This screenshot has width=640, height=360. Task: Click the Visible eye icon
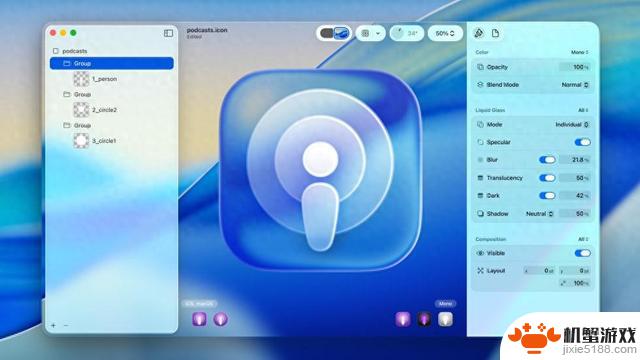tap(480, 253)
